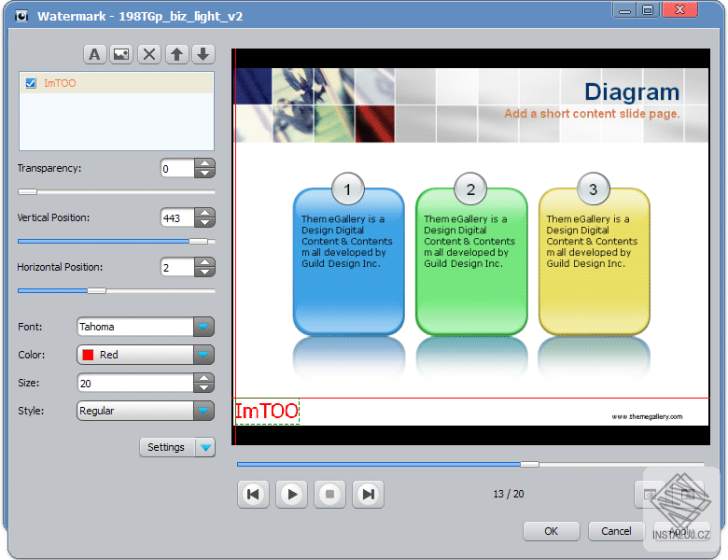The width and height of the screenshot is (728, 560).
Task: Click the Vertical Position slider handle
Action: tap(199, 241)
